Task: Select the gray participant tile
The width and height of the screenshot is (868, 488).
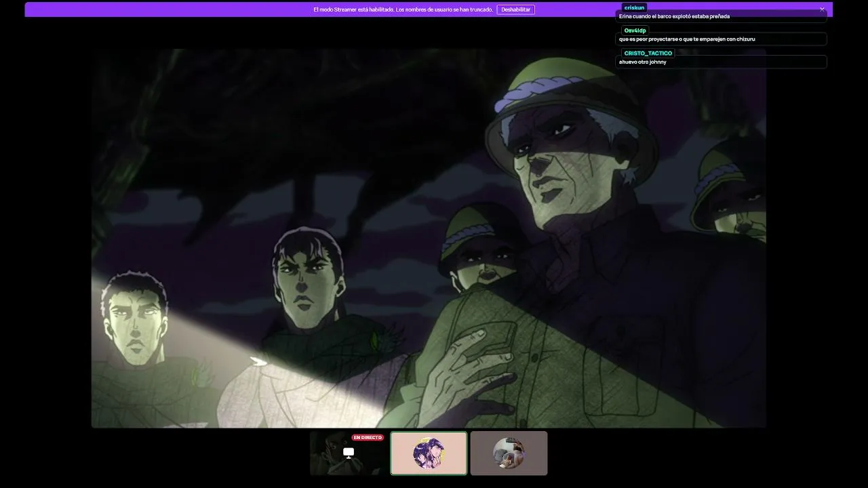Action: point(509,453)
